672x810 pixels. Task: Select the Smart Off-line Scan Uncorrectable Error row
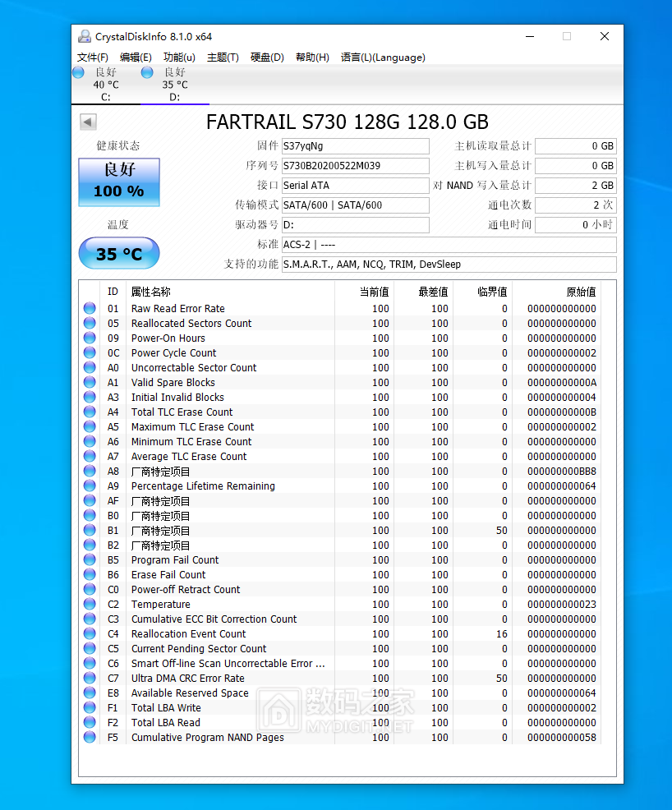pyautogui.click(x=340, y=664)
